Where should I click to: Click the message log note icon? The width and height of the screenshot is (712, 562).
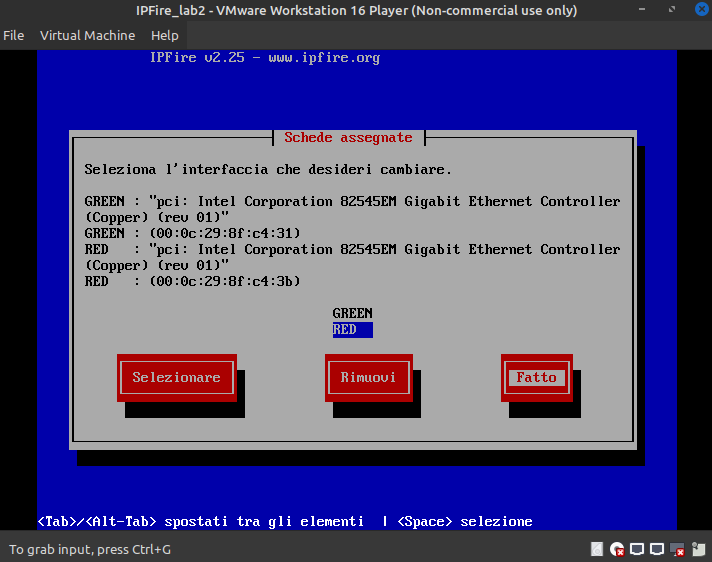(698, 549)
